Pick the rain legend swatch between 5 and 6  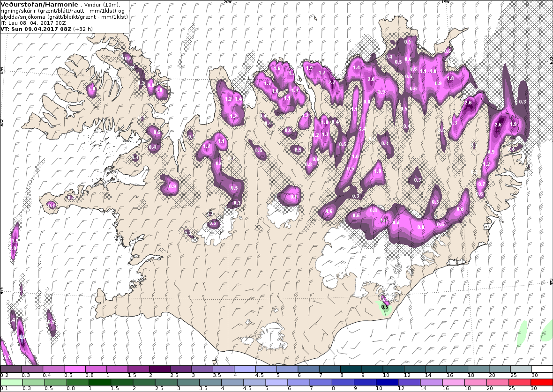pyautogui.click(x=276, y=383)
